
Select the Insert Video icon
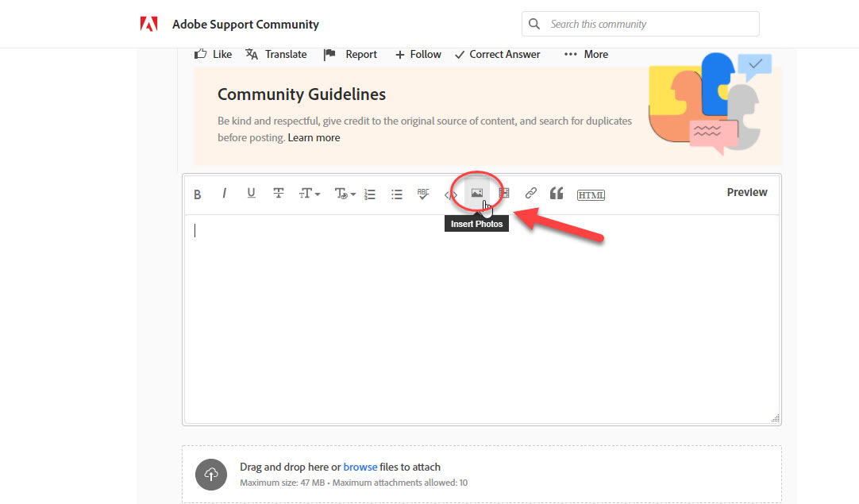coord(504,193)
